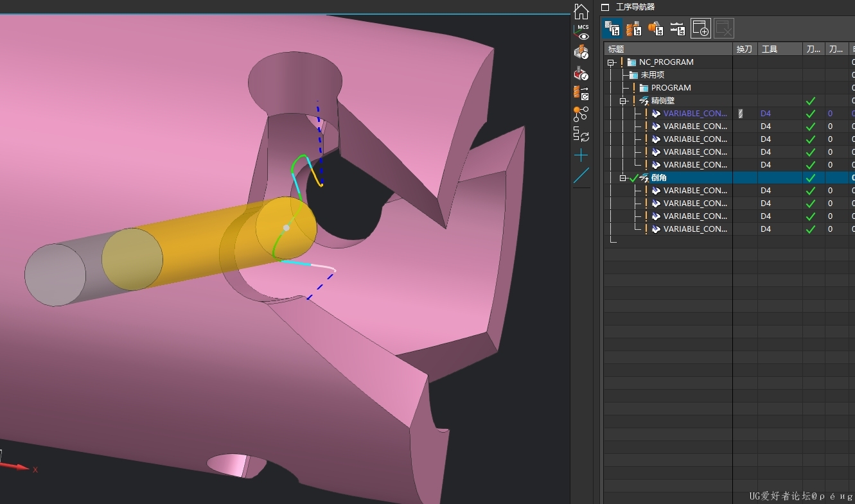This screenshot has width=855, height=504.
Task: Collapse the NC_PROGRAM tree node
Action: point(611,62)
